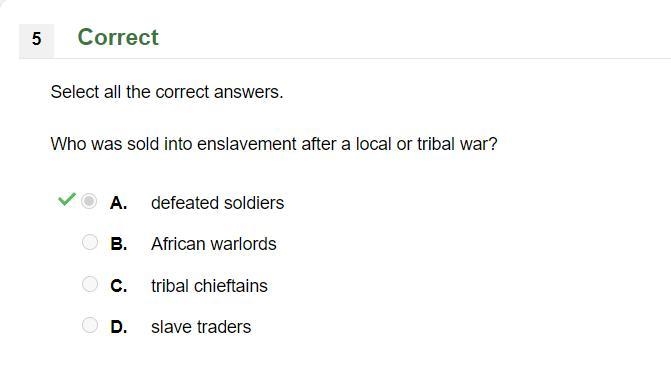Pick the radio button for slave traders
671x382 pixels.
point(90,325)
